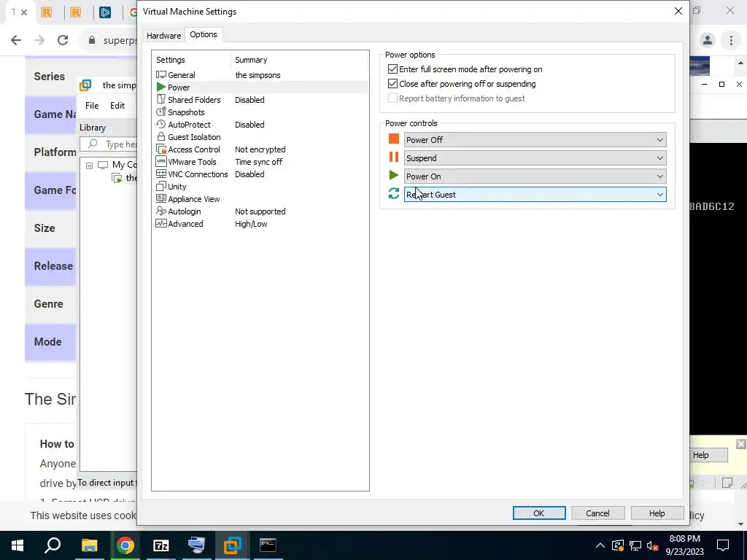Click the Library search input field
The image size is (747, 560).
point(109,144)
